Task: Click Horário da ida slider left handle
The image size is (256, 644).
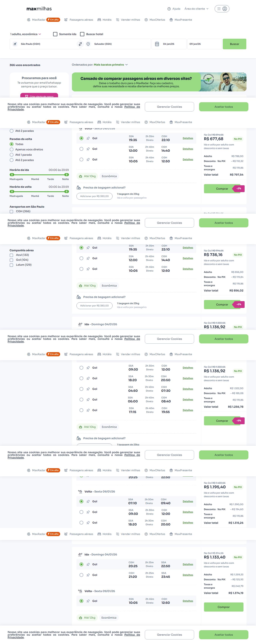Action: (12, 175)
